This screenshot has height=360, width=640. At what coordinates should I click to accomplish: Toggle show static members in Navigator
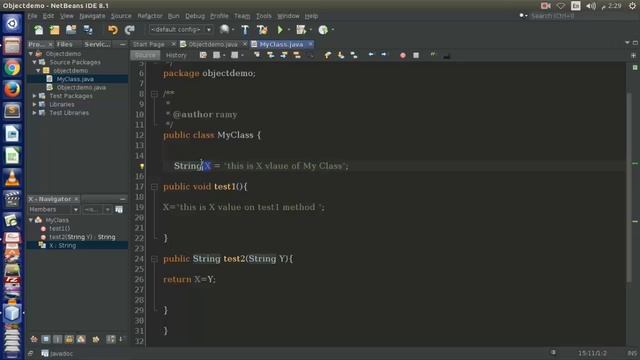click(x=58, y=339)
